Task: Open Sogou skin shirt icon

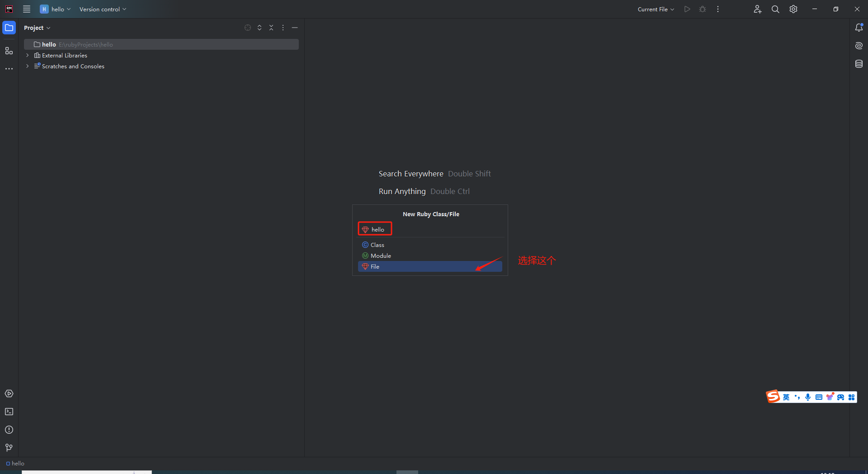Action: tap(830, 397)
